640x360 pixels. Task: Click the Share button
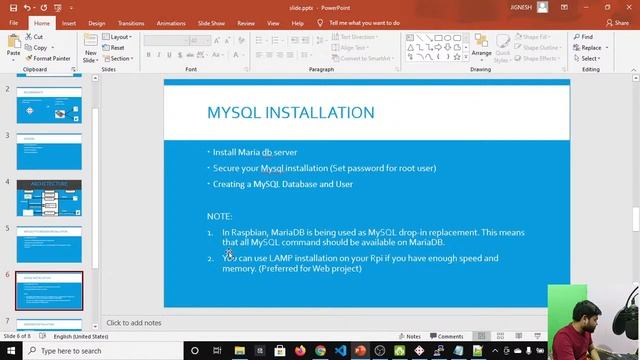(x=617, y=23)
